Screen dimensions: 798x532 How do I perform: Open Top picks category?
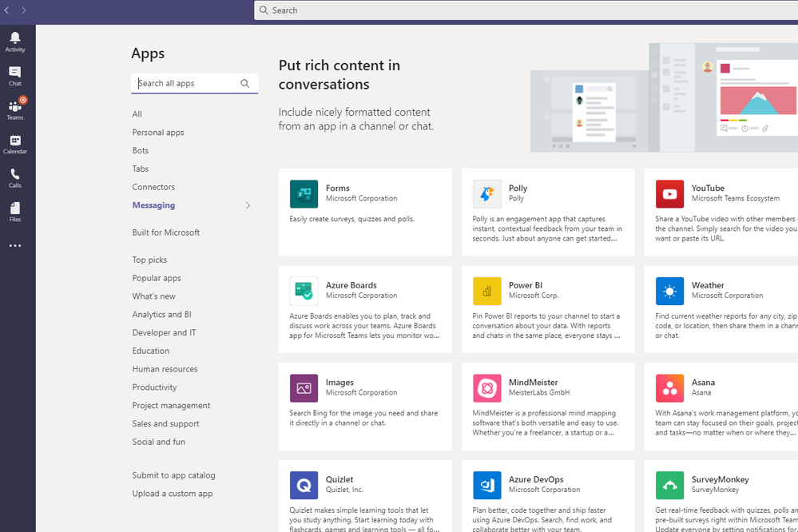coord(149,260)
